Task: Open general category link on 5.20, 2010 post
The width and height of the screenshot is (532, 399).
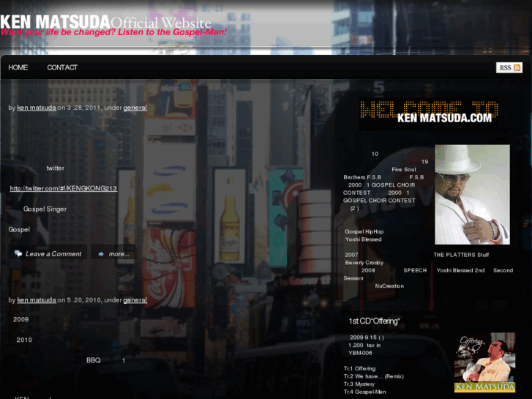Action: pyautogui.click(x=135, y=300)
